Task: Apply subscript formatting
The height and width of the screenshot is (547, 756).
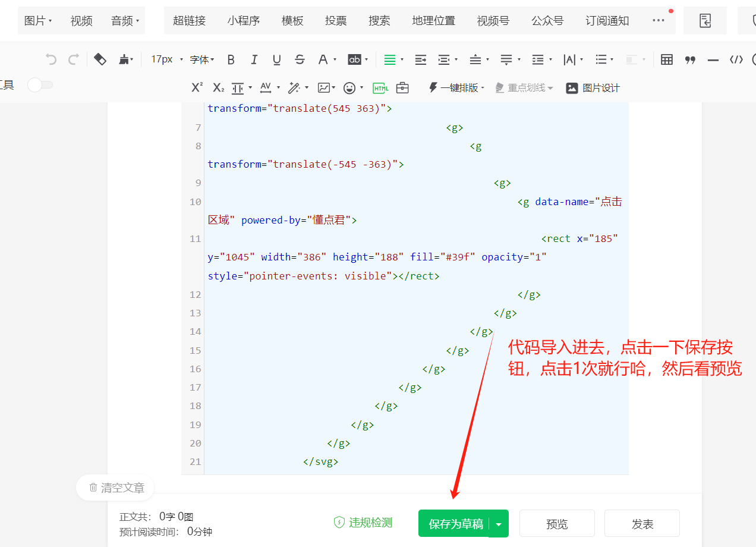Action: (x=219, y=87)
